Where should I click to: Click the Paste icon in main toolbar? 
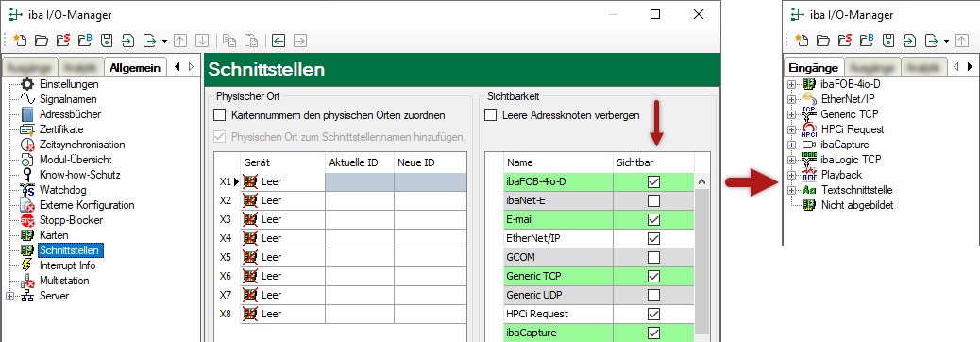(x=250, y=41)
